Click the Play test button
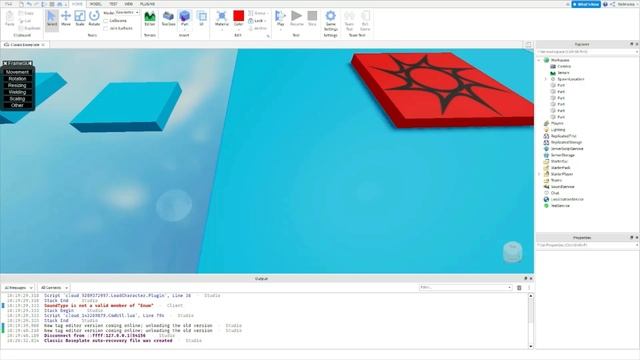 pos(280,19)
